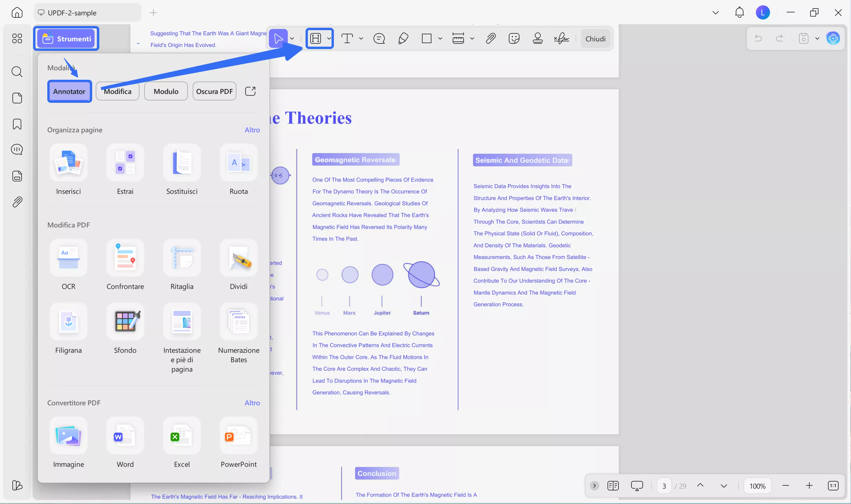Switch to Modulo mode
The height and width of the screenshot is (504, 851).
coord(166,91)
